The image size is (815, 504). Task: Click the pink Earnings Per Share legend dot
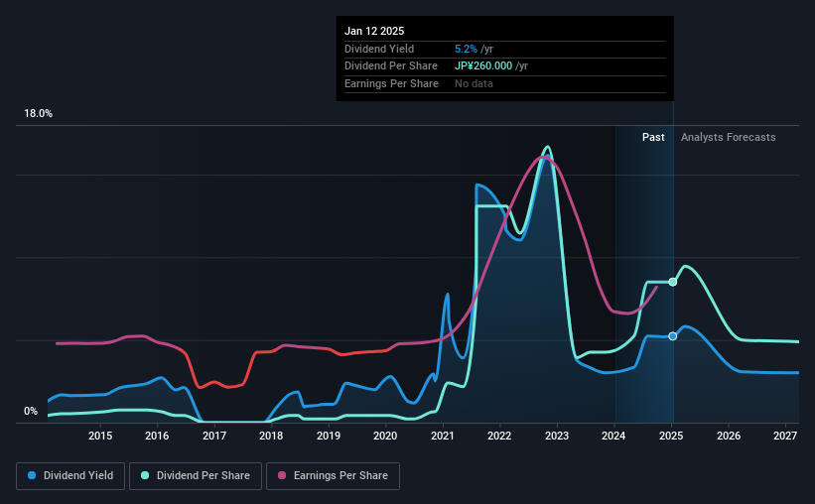click(x=282, y=475)
